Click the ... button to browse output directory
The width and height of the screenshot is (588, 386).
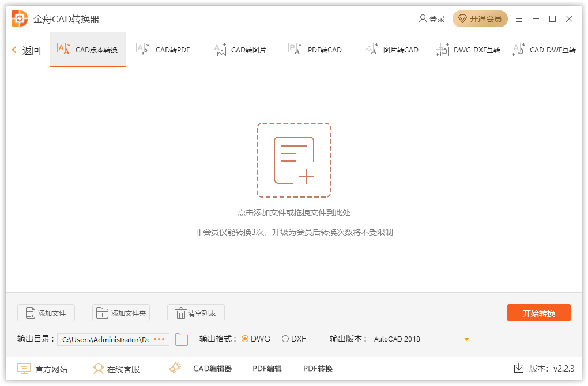(x=159, y=339)
